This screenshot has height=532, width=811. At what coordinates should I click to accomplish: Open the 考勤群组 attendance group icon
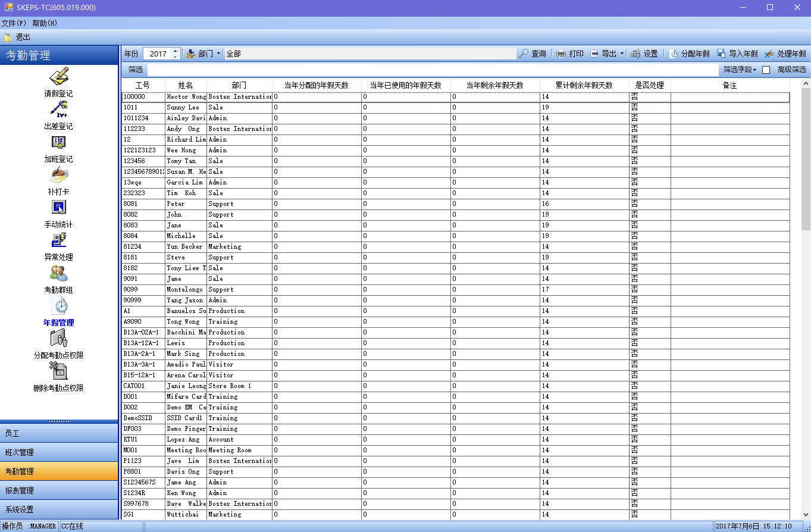pyautogui.click(x=58, y=273)
